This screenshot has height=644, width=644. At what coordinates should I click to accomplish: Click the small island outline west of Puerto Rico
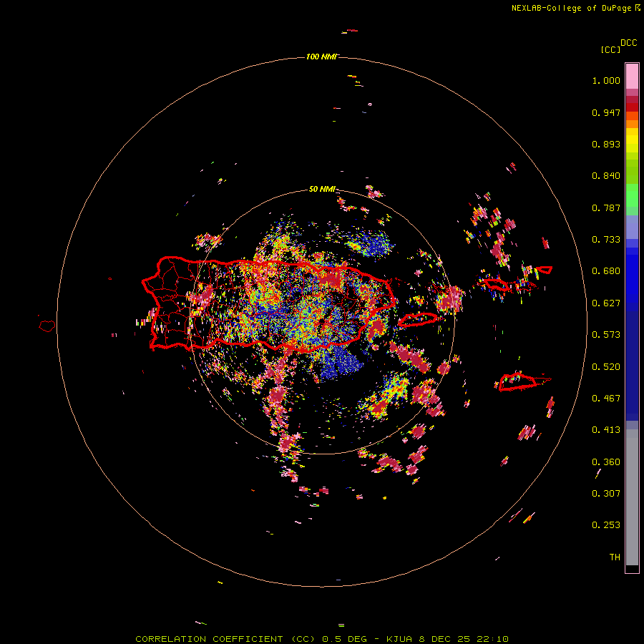(x=47, y=326)
